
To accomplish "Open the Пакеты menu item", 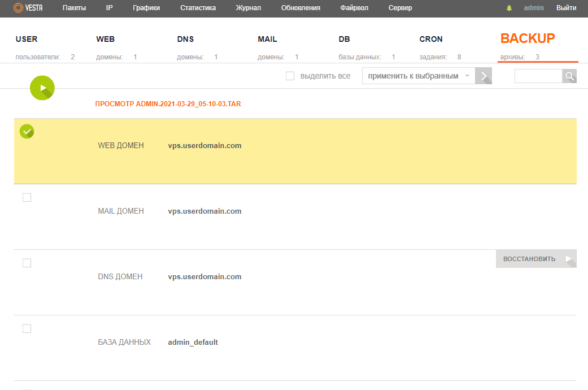I will 74,8.
